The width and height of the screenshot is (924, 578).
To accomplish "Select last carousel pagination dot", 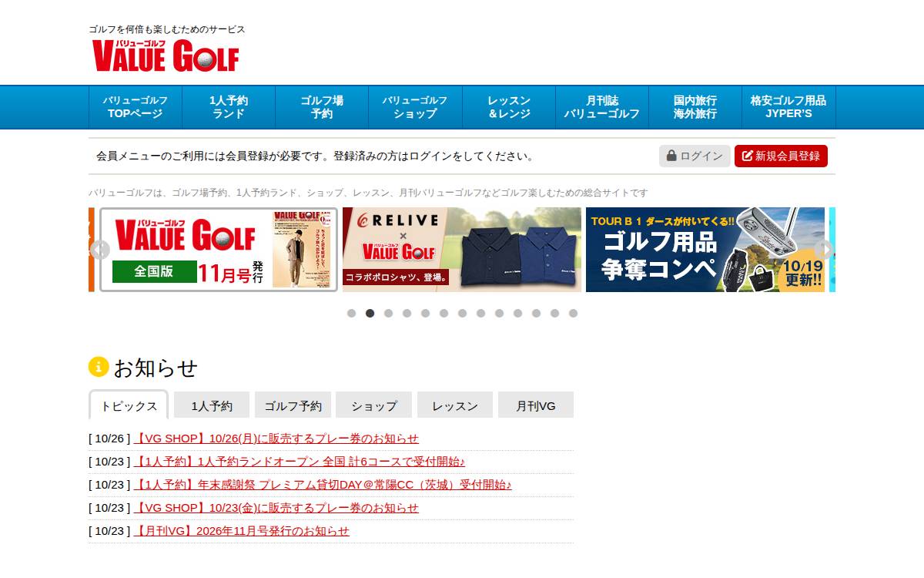I will pos(573,313).
